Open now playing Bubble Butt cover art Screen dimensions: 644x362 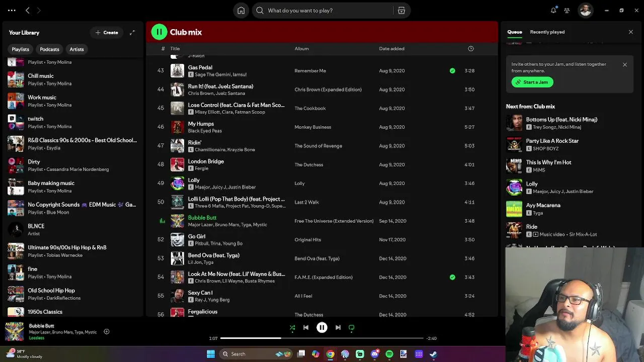tap(14, 331)
